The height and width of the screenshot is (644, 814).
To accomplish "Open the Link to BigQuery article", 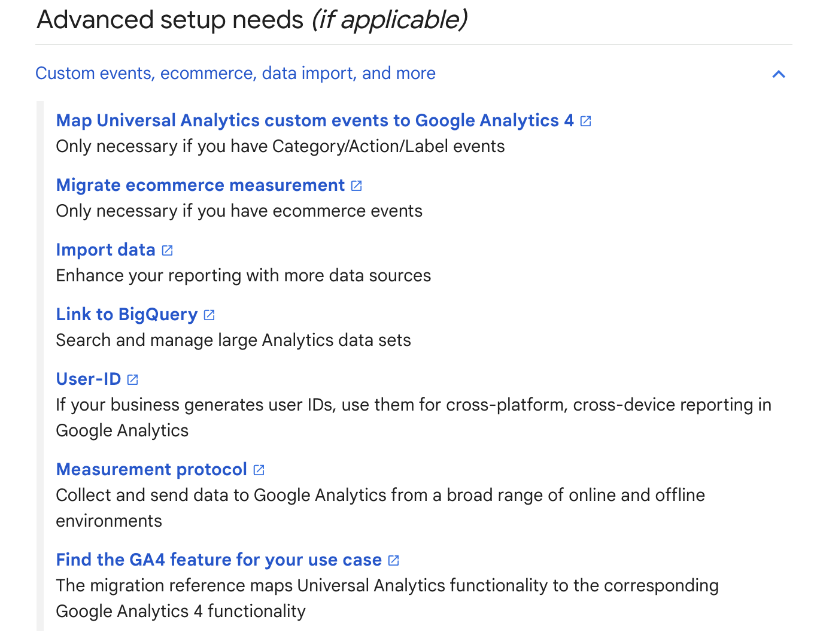I will click(127, 314).
